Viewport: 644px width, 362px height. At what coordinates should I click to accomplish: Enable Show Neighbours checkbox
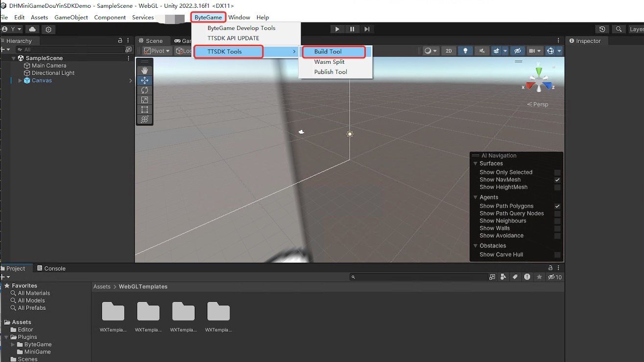coord(557,221)
